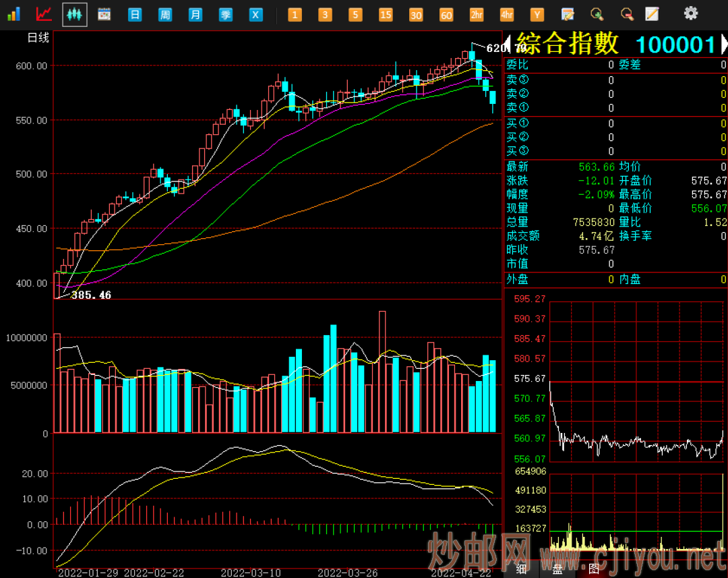
Task: Select the candlestick chart icon
Action: [75, 14]
